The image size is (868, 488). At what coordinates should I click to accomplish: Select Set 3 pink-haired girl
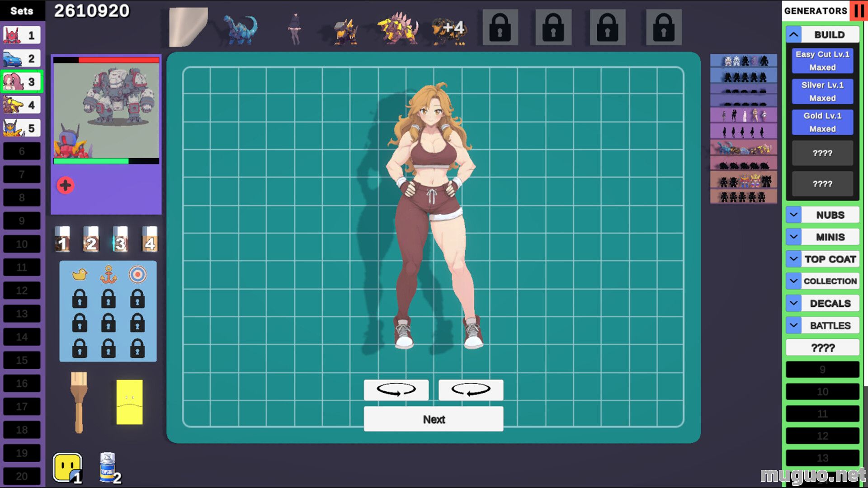tap(22, 82)
